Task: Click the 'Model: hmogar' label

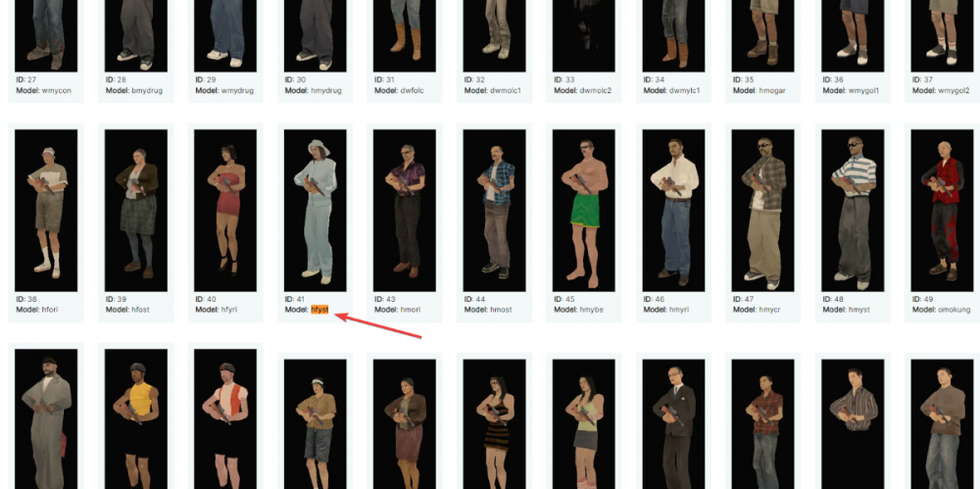Action: (x=759, y=90)
